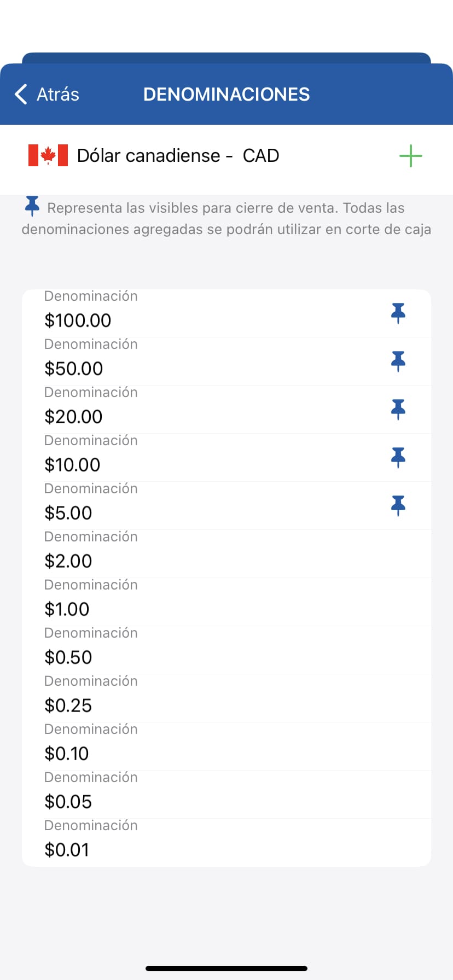453x980 pixels.
Task: Unpin the $5.00 denomination row
Action: [398, 505]
